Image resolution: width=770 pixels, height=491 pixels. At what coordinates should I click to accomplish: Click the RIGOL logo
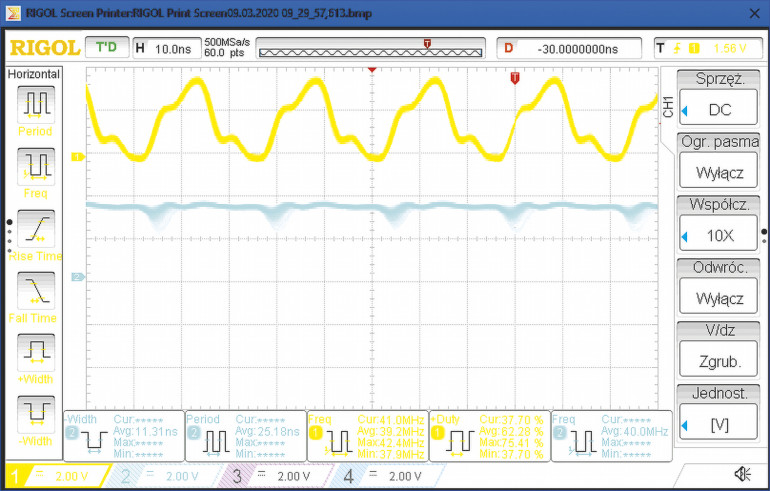pos(43,48)
